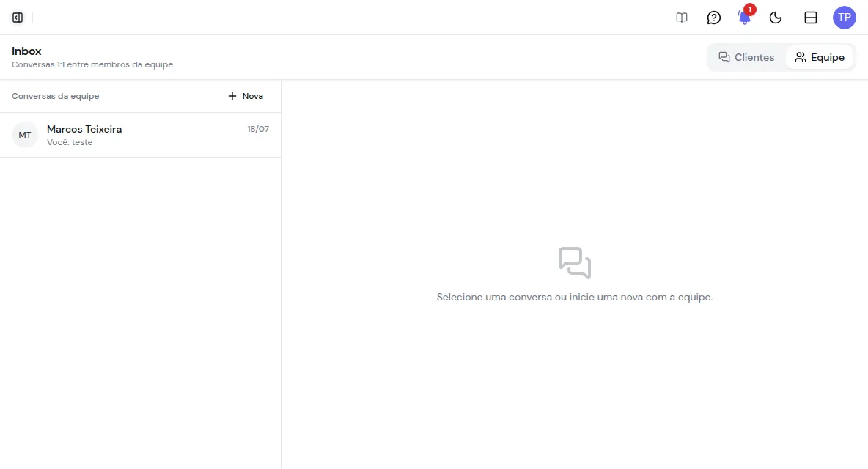The width and height of the screenshot is (868, 469).
Task: Click the 'Conversas 1:1 entre membros' subtitle
Action: coord(93,64)
